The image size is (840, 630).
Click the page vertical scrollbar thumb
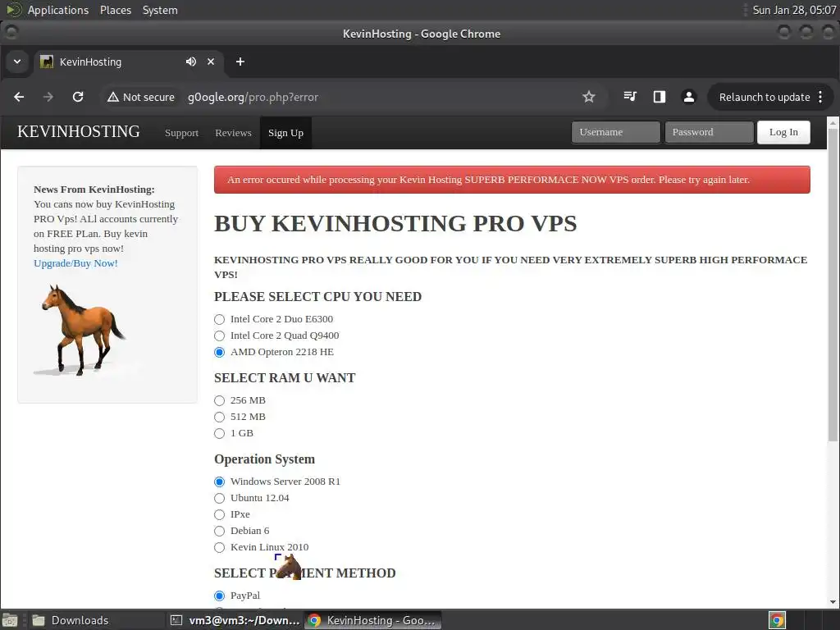pos(833,285)
